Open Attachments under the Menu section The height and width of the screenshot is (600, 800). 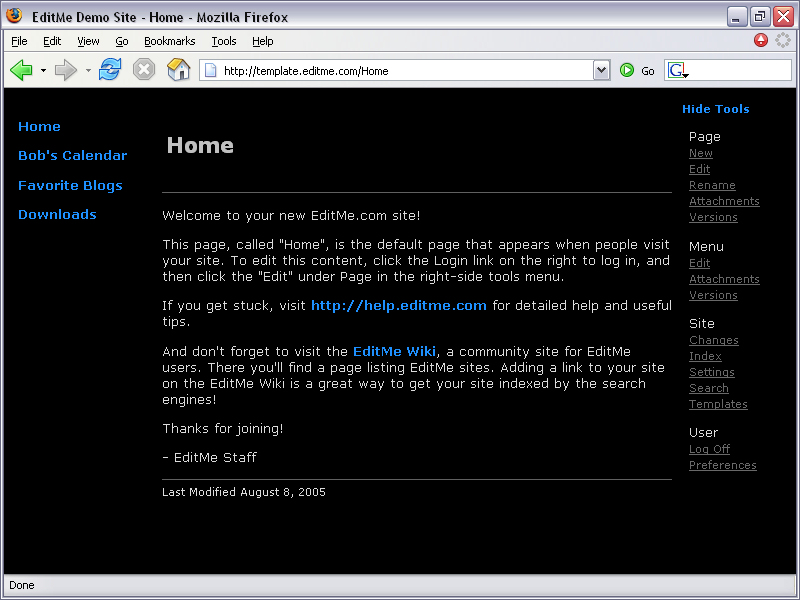pos(724,279)
